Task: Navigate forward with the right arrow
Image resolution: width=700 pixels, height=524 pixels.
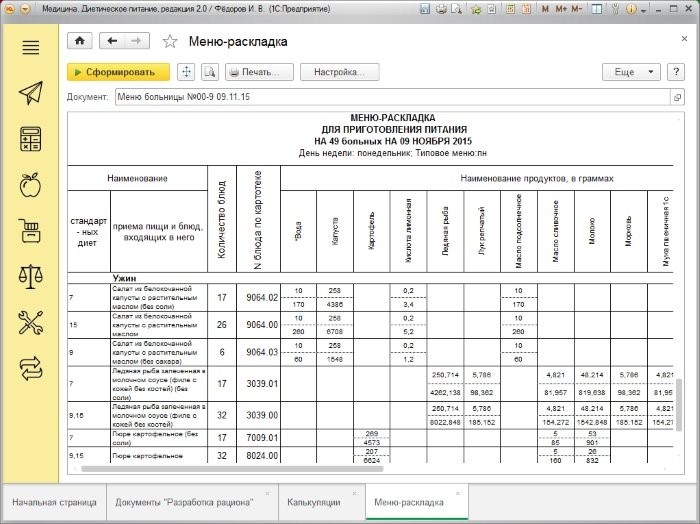Action: click(137, 41)
